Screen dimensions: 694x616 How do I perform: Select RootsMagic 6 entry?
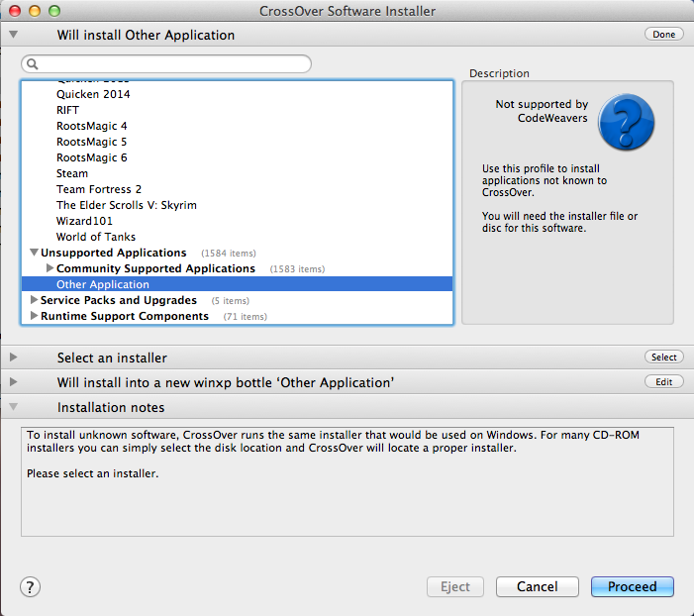pos(92,157)
